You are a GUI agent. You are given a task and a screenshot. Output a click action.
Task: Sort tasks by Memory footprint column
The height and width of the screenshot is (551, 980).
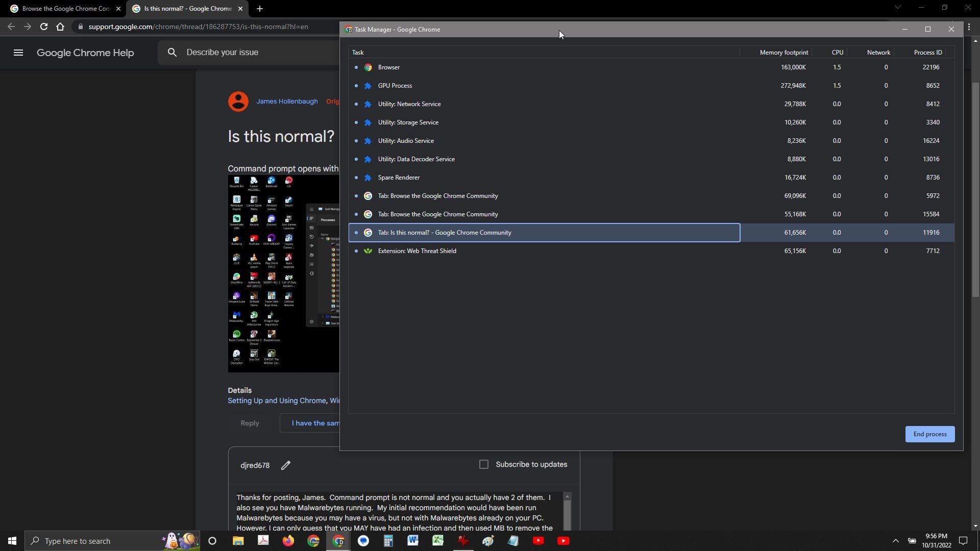pos(776,53)
